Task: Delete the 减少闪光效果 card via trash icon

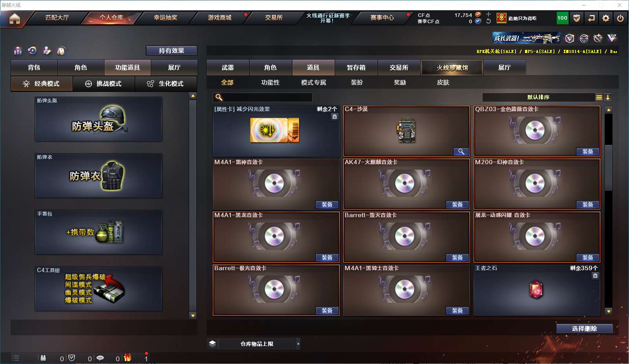Action: coord(335,117)
